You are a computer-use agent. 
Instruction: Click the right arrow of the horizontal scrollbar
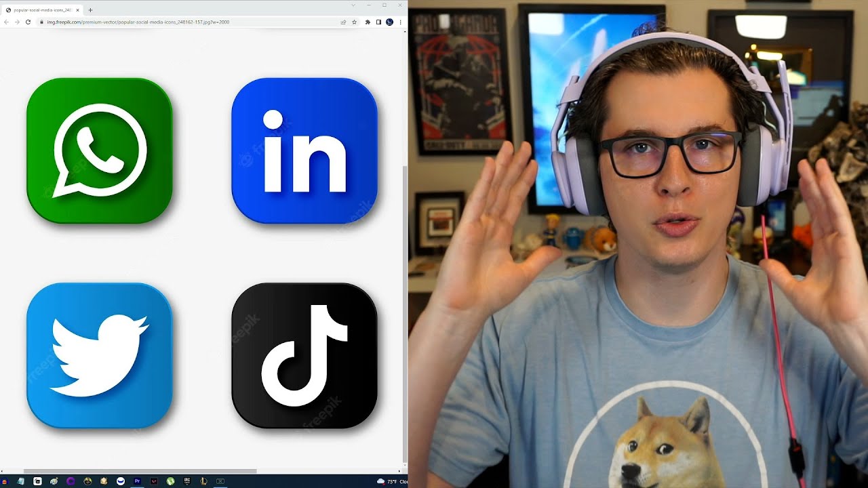click(x=399, y=471)
